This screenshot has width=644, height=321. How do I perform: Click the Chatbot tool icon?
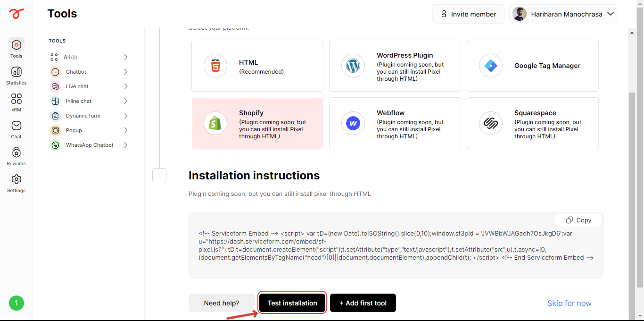56,72
